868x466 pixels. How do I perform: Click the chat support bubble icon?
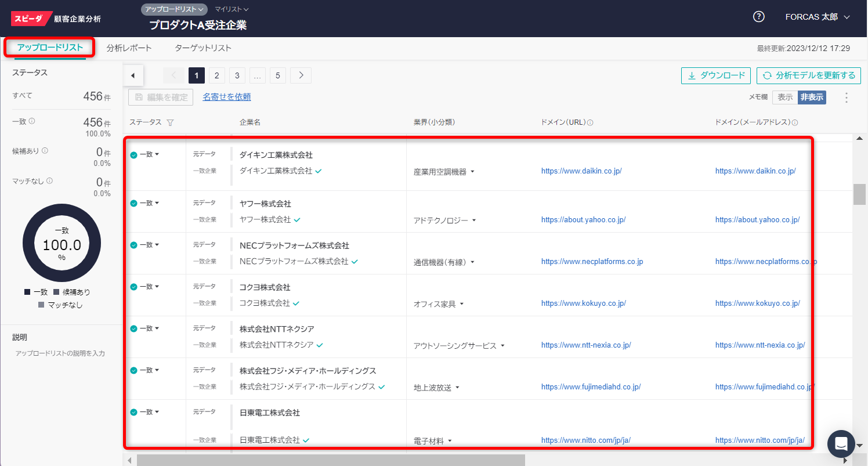(x=841, y=444)
